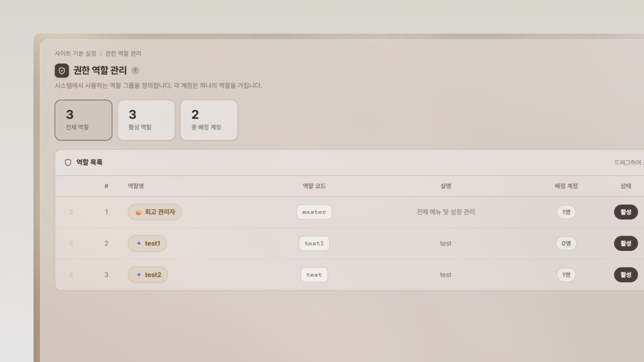
Task: Click the 설명 column header
Action: (x=446, y=186)
